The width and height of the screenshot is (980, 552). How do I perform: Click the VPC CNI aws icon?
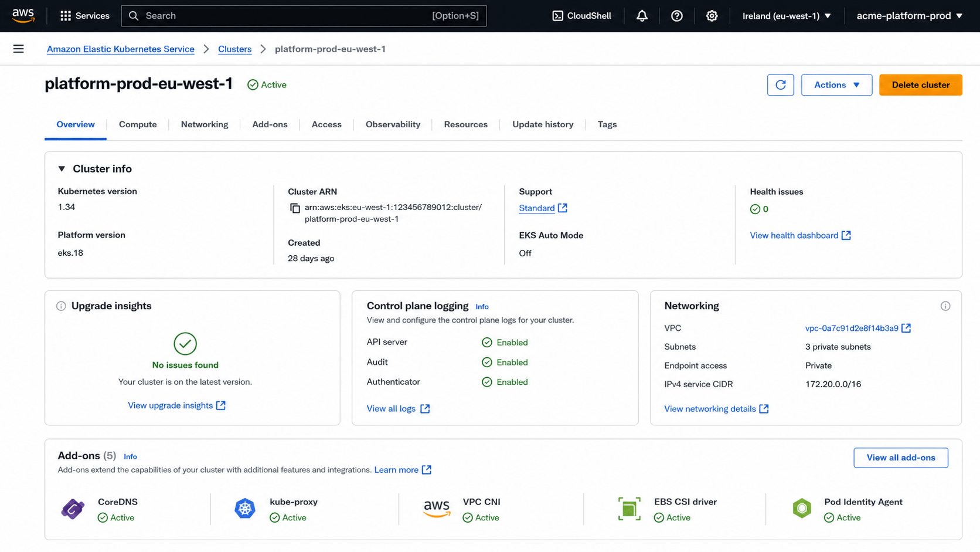(437, 509)
